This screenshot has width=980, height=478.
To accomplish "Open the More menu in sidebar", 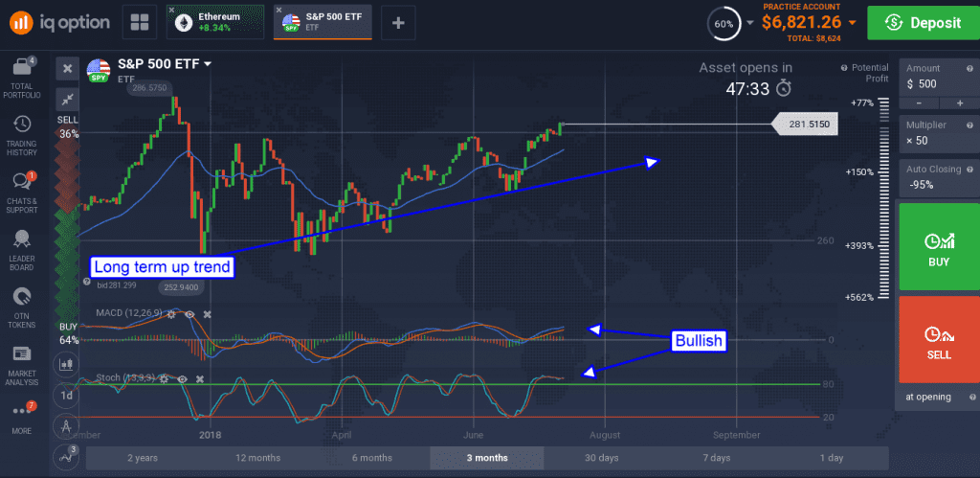I will click(22, 418).
